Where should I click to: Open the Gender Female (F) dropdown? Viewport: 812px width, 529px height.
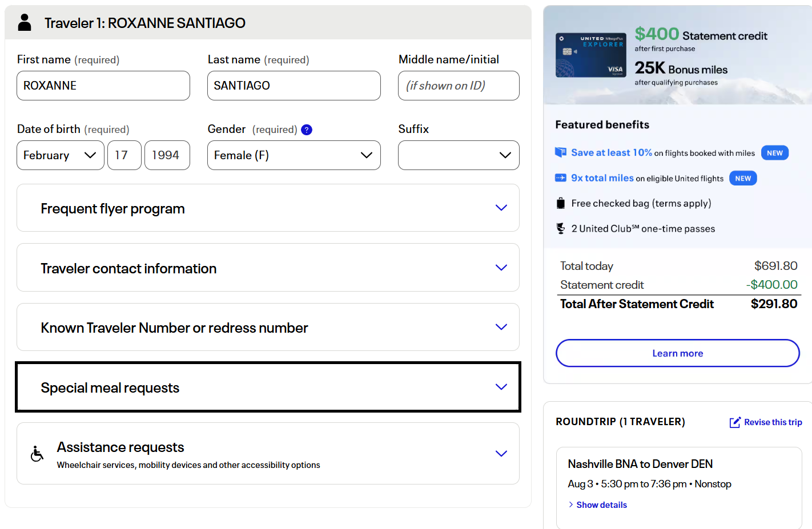tap(294, 155)
